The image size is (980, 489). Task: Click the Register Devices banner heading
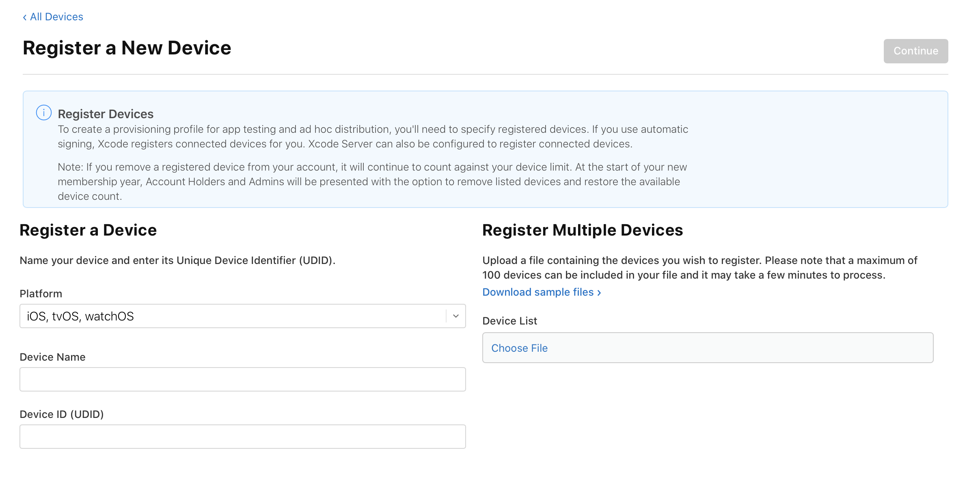coord(106,114)
